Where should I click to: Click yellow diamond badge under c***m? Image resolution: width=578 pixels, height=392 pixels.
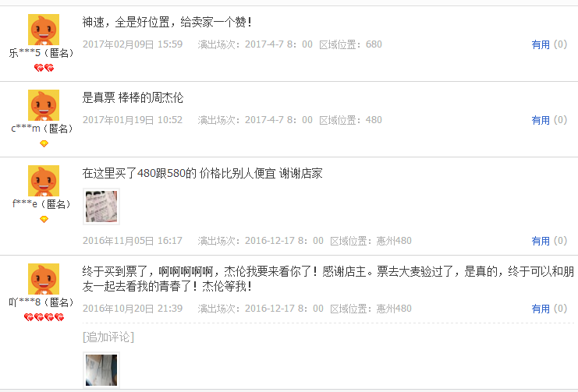[x=44, y=143]
